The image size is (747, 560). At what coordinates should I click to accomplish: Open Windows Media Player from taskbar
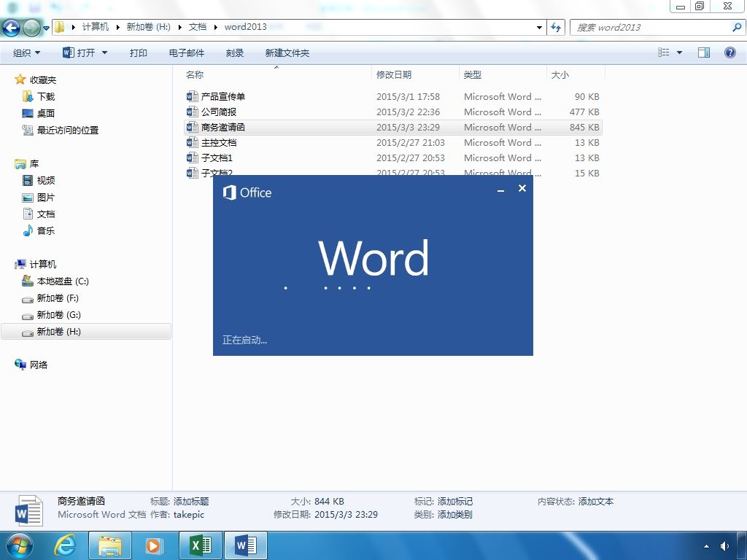coord(154,545)
